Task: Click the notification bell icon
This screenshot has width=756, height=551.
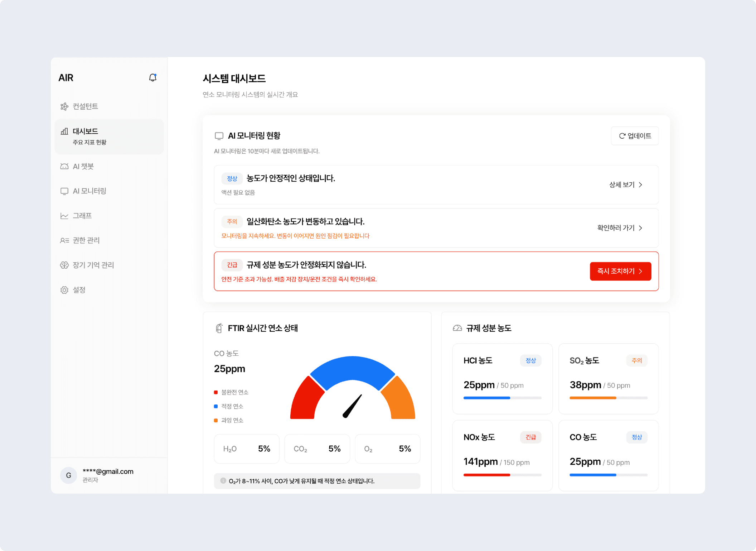Action: coord(152,77)
